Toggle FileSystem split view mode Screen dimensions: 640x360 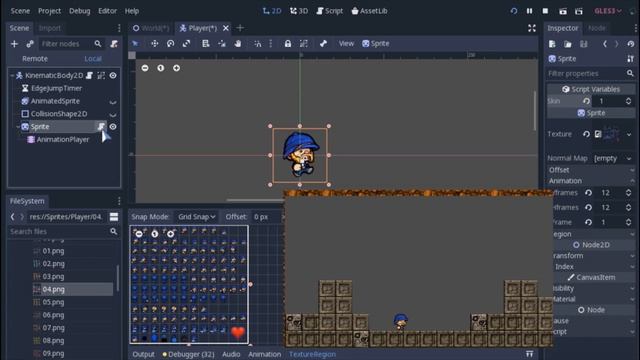coord(114,217)
